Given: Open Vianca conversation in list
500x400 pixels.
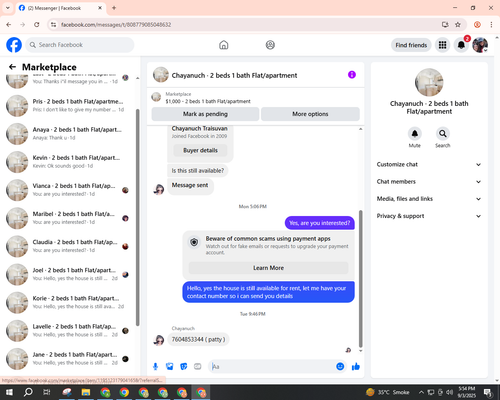Looking at the screenshot, I should point(68,190).
